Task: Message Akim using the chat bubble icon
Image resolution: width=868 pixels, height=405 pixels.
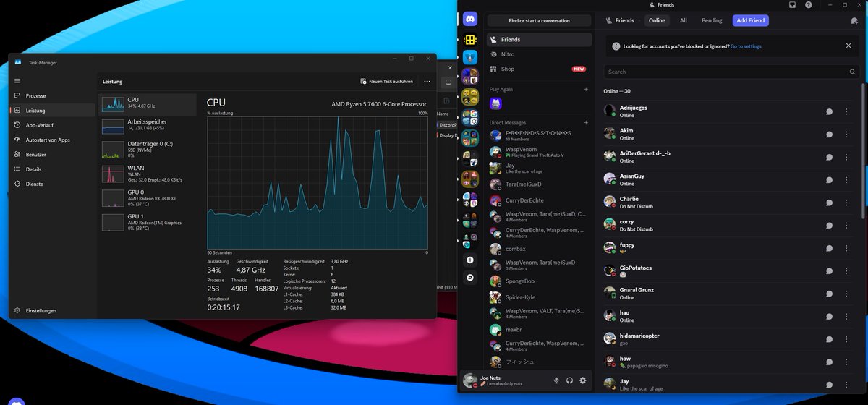Action: pyautogui.click(x=830, y=135)
